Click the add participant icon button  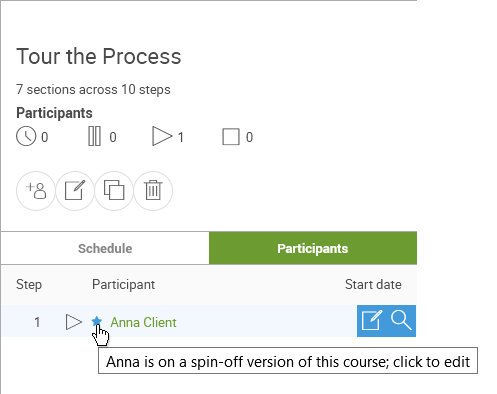(36, 191)
